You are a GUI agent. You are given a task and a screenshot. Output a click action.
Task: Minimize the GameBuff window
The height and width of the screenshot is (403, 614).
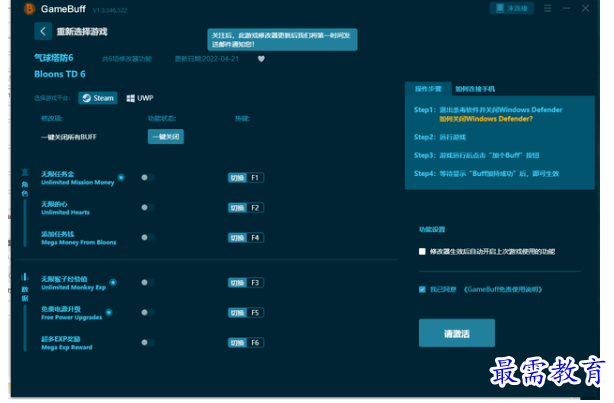[x=566, y=8]
